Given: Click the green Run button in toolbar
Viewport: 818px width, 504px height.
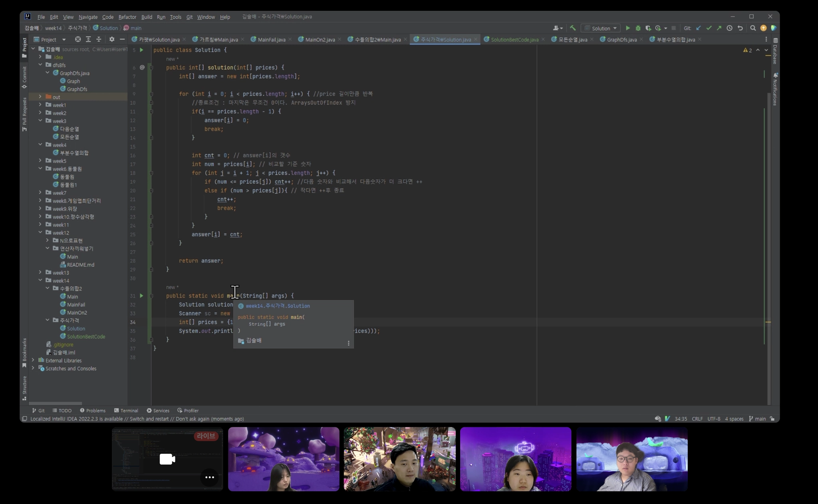Looking at the screenshot, I should point(627,28).
